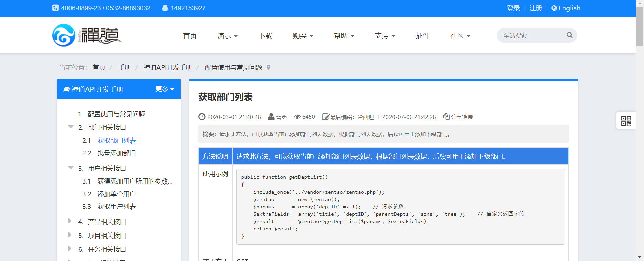
Task: Expand the 项目相关接口 section
Action: [x=70, y=235]
